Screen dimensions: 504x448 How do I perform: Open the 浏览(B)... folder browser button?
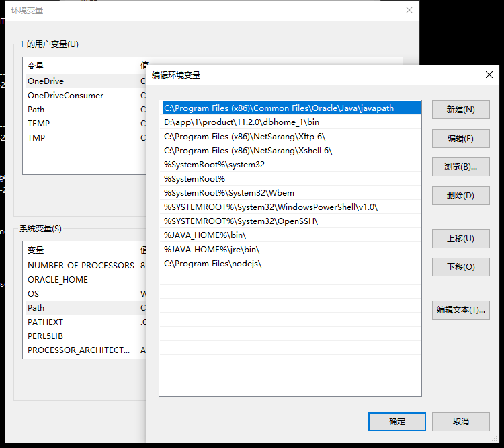[460, 167]
